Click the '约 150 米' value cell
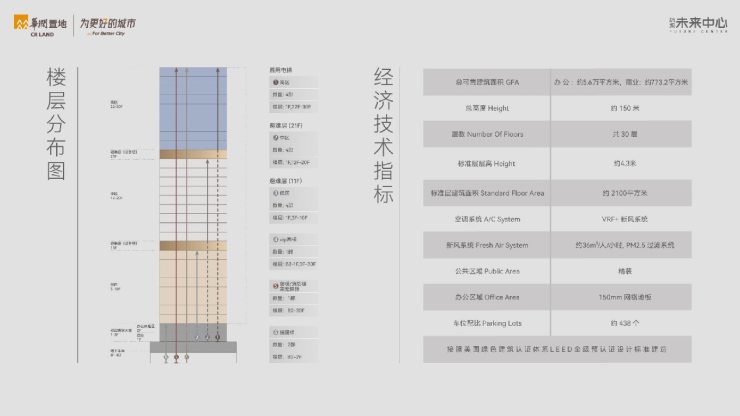The image size is (740, 416). tap(621, 108)
